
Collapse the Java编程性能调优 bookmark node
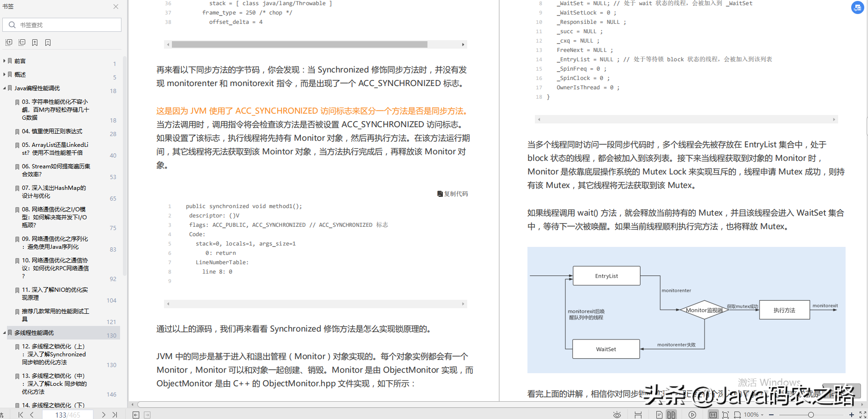pos(4,88)
